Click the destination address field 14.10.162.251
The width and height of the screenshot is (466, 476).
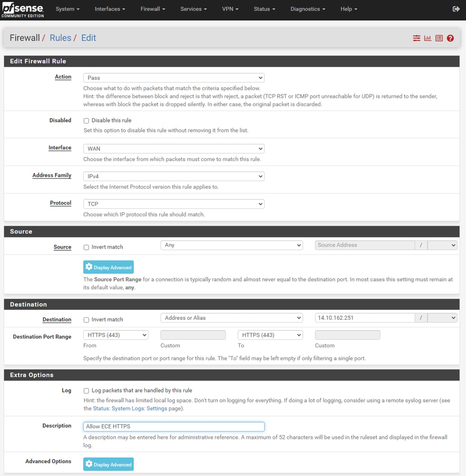tap(365, 318)
